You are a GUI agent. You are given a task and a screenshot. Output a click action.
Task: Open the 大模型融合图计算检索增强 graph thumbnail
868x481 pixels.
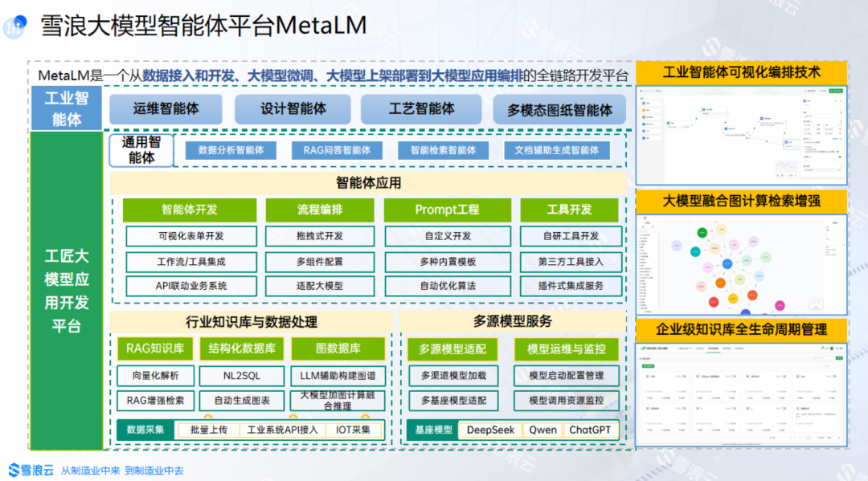tap(741, 264)
